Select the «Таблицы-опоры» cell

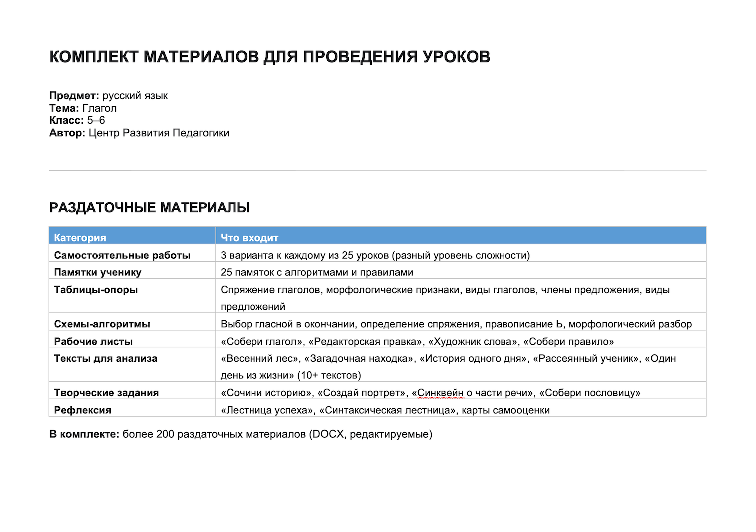coord(132,296)
